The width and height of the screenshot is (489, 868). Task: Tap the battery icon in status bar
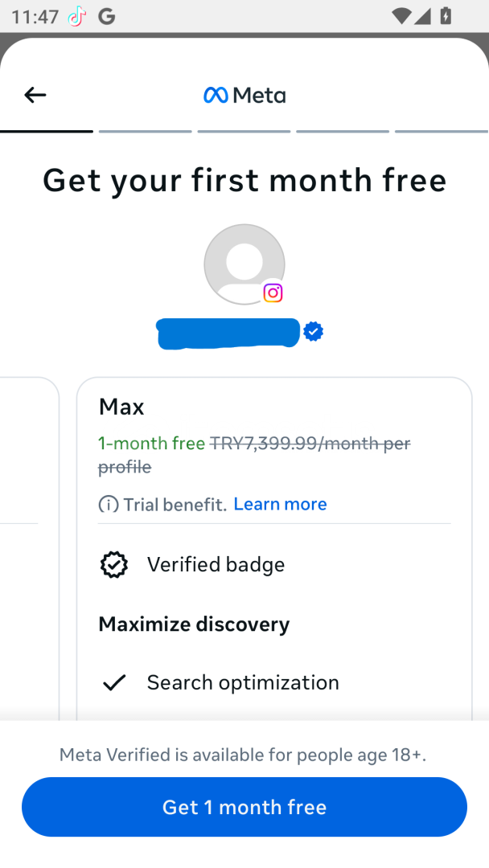click(446, 16)
